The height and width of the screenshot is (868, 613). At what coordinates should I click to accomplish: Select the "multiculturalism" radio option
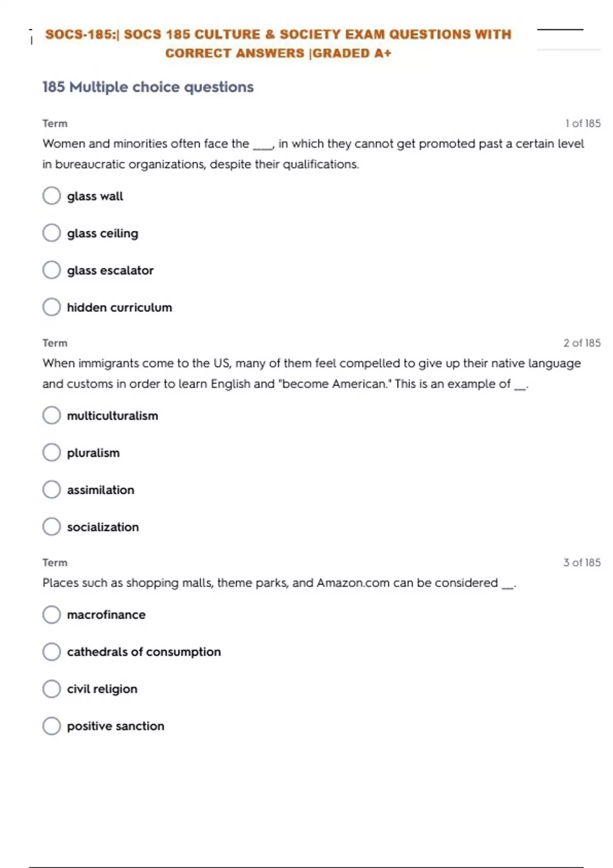[x=52, y=416]
